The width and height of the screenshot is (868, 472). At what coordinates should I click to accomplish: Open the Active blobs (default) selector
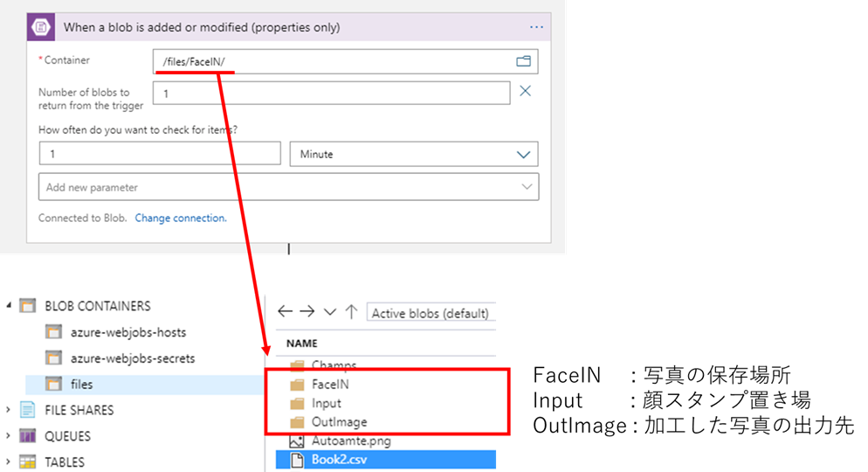(431, 313)
